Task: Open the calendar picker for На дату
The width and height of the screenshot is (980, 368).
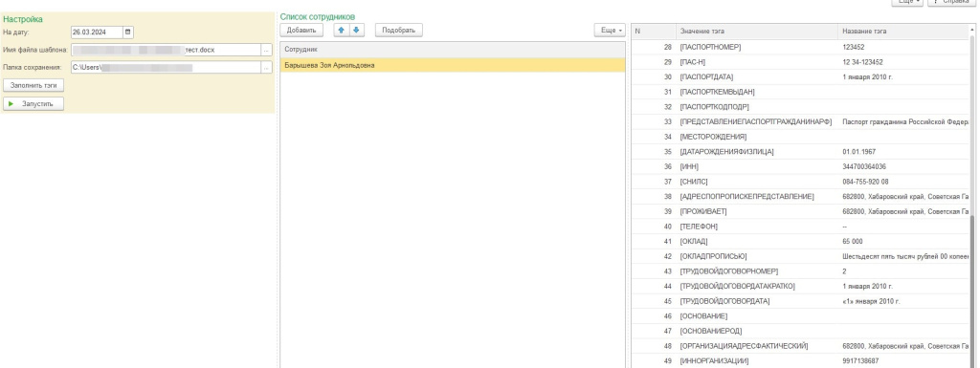Action: pyautogui.click(x=128, y=32)
